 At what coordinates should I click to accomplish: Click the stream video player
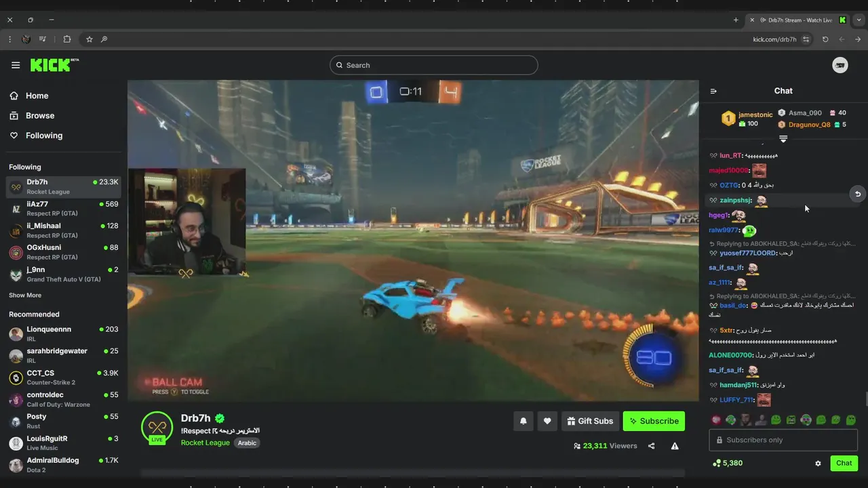[x=413, y=241]
